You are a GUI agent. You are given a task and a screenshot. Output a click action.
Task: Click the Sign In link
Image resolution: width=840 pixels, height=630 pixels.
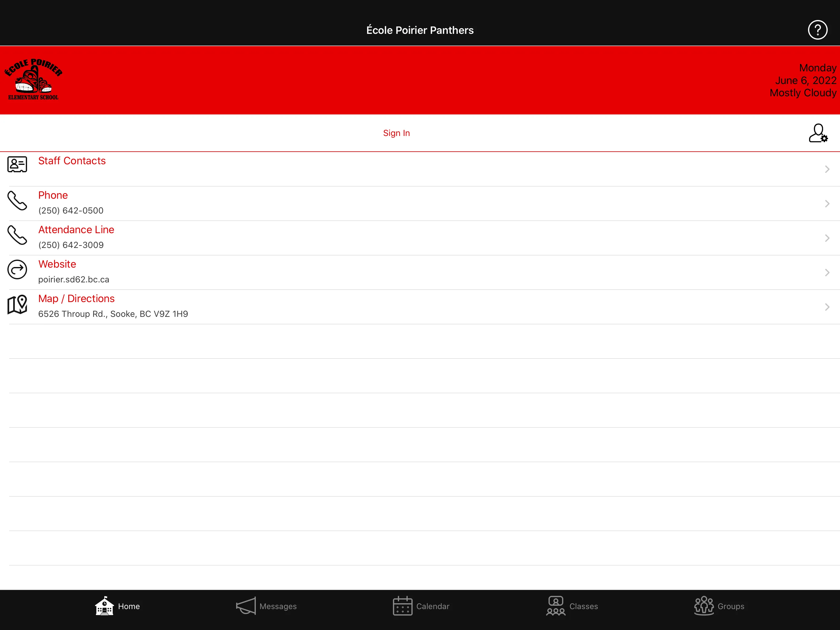[x=397, y=132]
